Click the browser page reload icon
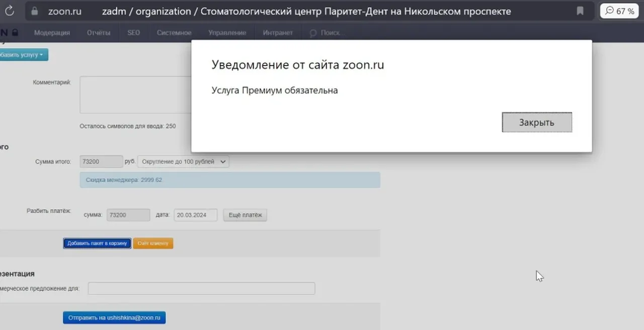The image size is (644, 330). point(9,11)
